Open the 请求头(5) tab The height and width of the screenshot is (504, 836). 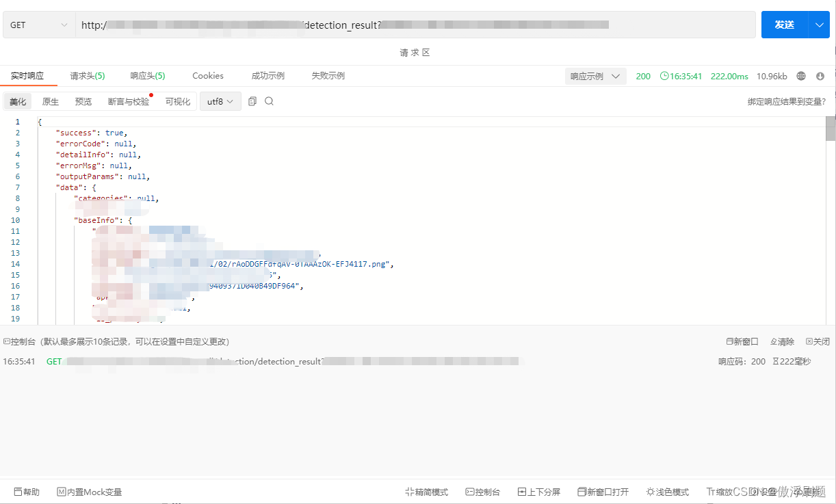click(88, 75)
